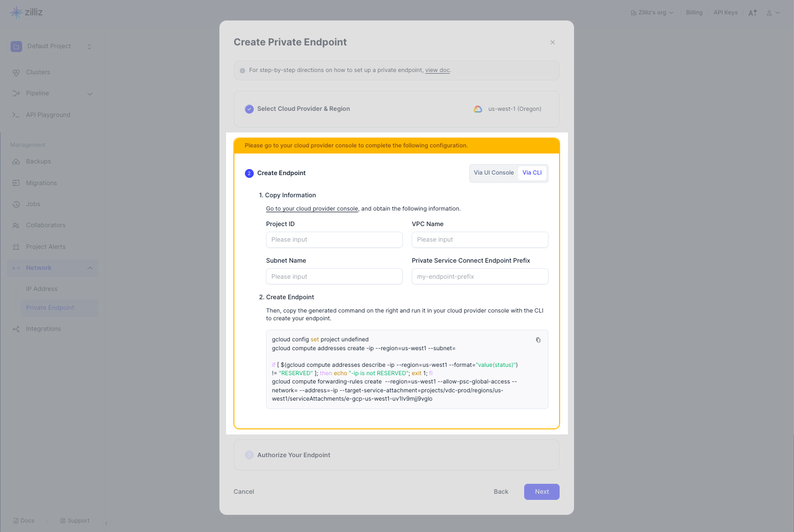Click the Zilliz logo
This screenshot has height=532, width=794.
point(27,12)
